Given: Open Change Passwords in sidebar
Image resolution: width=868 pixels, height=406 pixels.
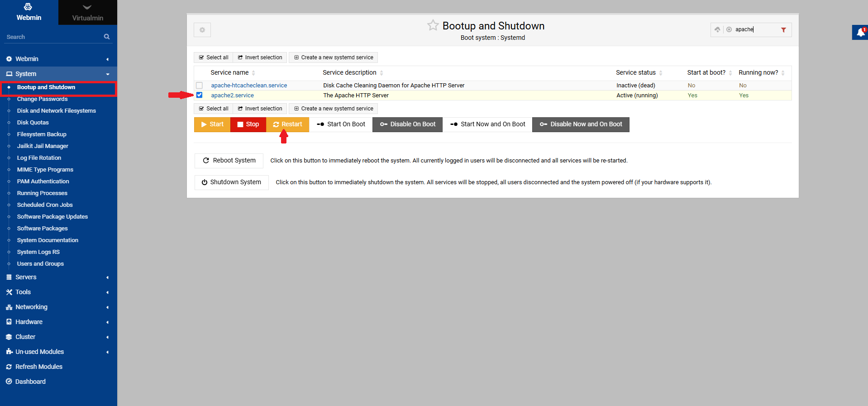Looking at the screenshot, I should pos(42,99).
